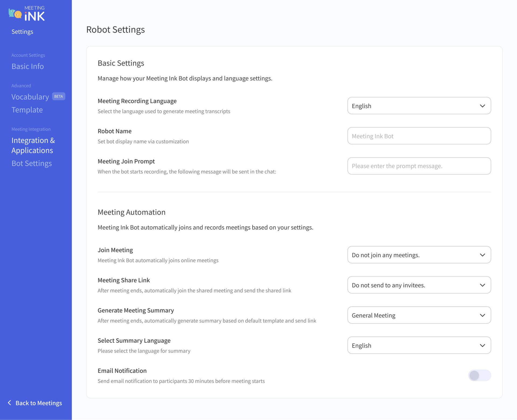This screenshot has height=420, width=517.
Task: Select Bot Settings in the sidebar
Action: pyautogui.click(x=32, y=164)
